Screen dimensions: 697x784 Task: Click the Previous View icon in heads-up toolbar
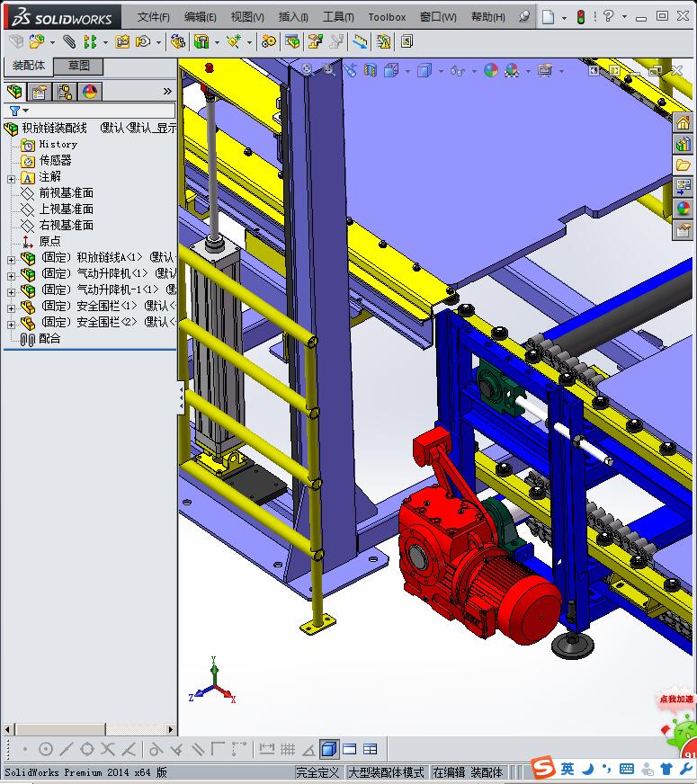(351, 70)
